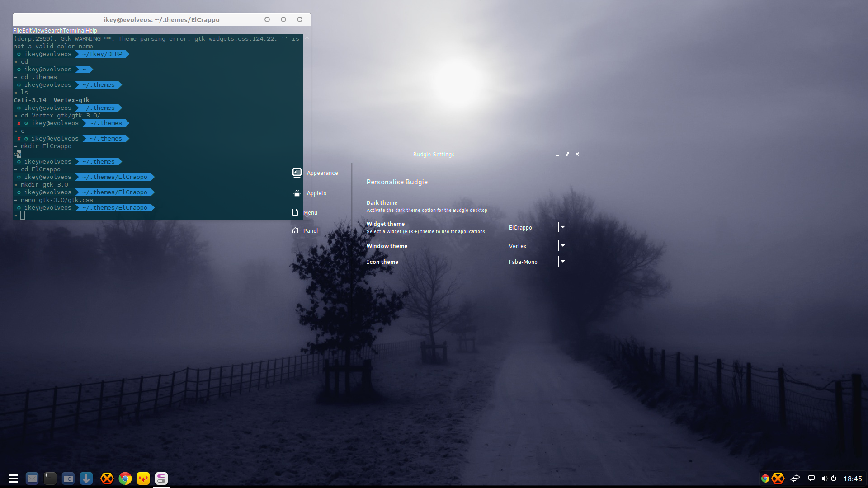
Task: Open the Menu settings page
Action: [x=319, y=212]
